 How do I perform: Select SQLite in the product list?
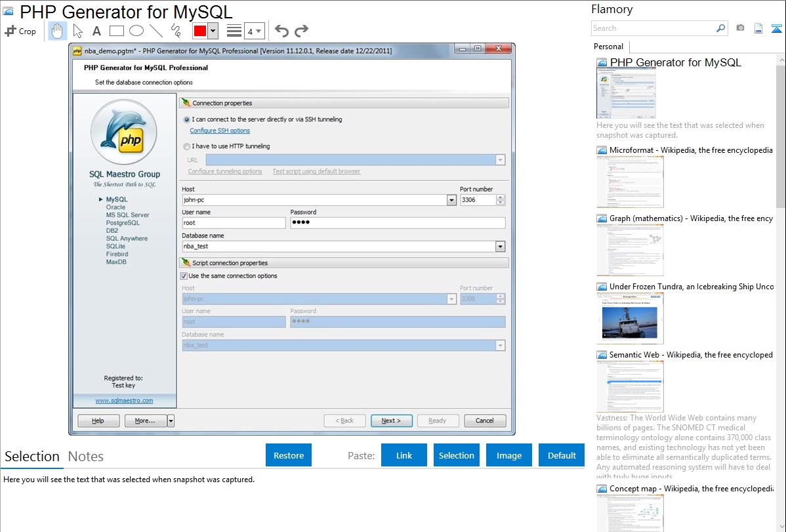[x=115, y=246]
